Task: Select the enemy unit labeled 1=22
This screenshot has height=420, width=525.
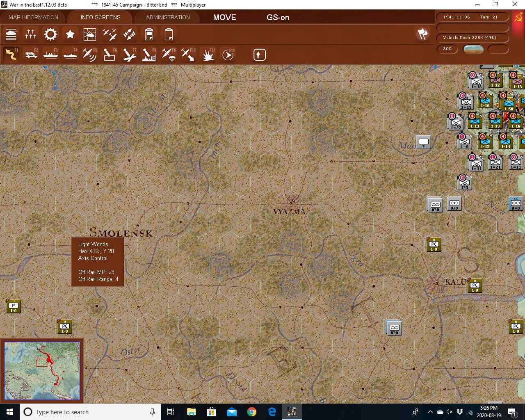Action: click(x=455, y=122)
